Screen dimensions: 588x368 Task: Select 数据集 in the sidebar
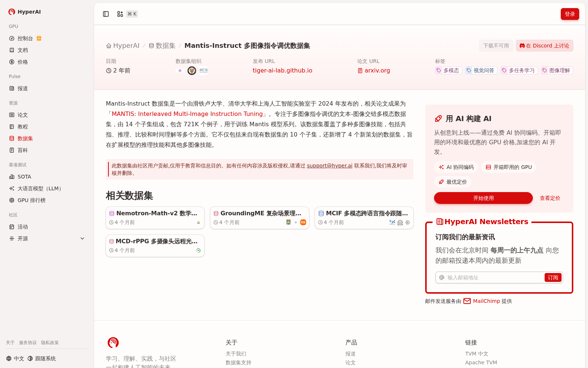point(47,138)
